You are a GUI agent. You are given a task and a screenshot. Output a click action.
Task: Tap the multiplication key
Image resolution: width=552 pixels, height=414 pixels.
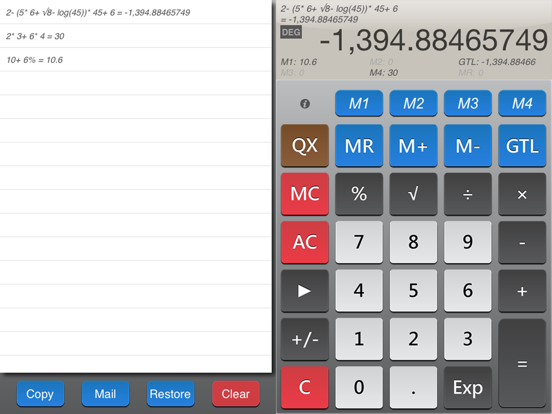[x=522, y=194]
